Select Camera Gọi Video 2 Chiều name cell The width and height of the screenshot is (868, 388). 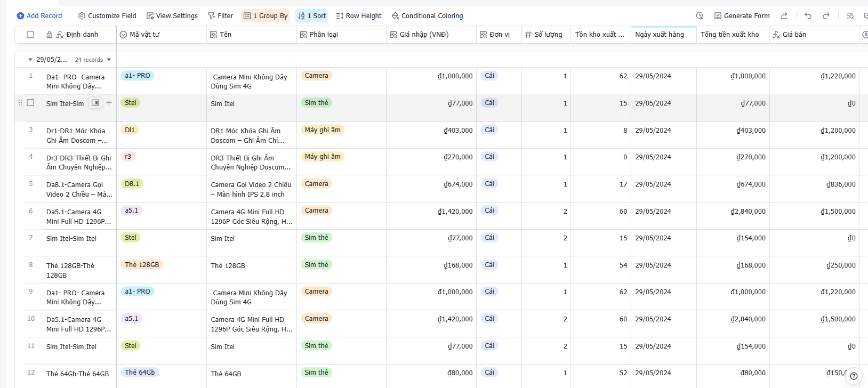[252, 189]
